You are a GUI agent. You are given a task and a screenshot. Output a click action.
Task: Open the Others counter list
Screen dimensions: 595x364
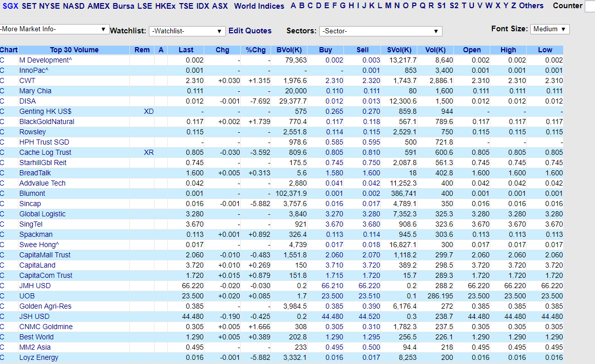531,6
